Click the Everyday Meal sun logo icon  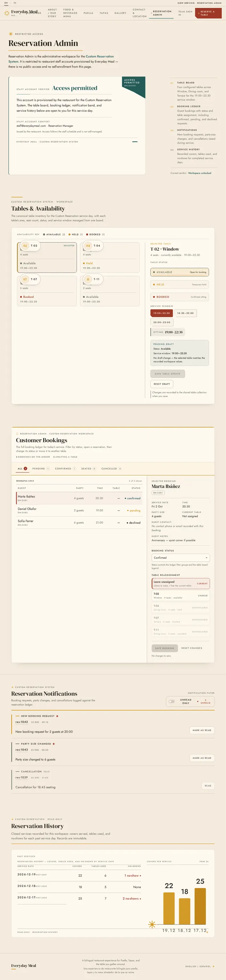6,13
